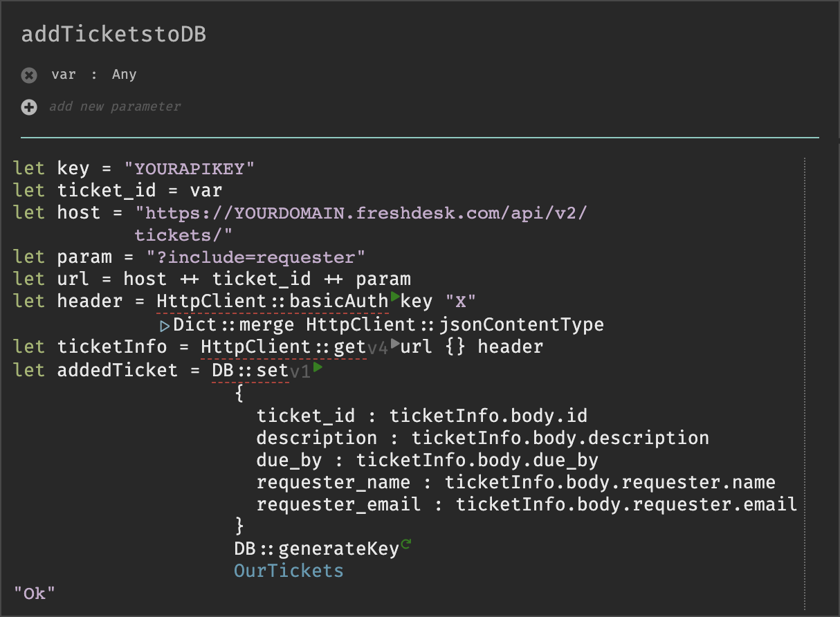Screen dimensions: 840x617
Task: Select the v4 version label on HttpClient::get
Action: click(x=377, y=349)
